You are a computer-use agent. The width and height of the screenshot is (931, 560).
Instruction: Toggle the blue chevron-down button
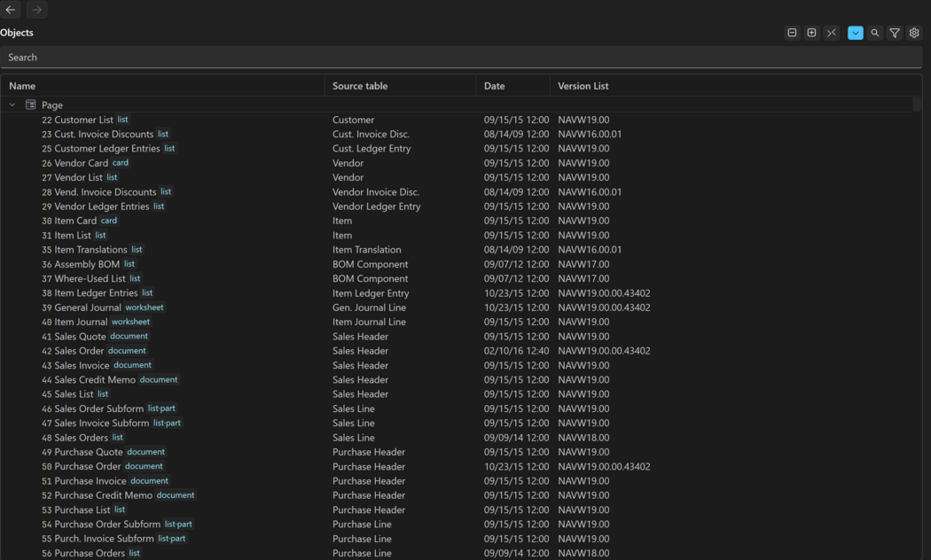[x=855, y=33]
